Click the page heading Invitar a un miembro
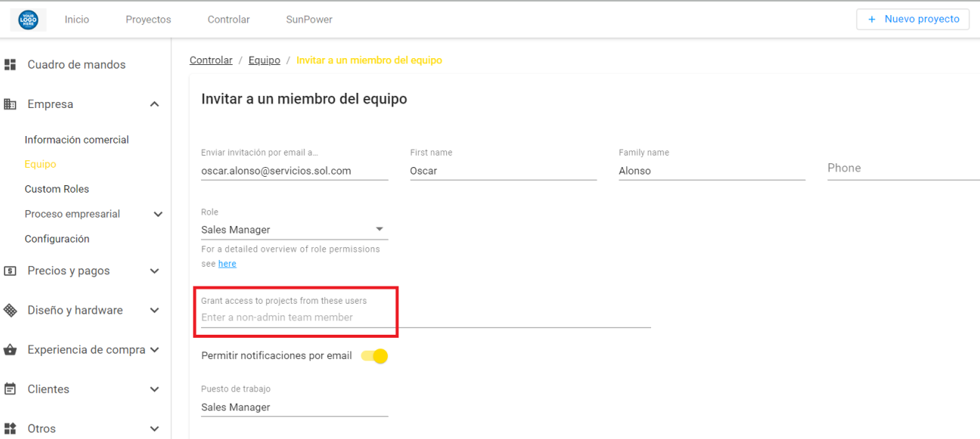The width and height of the screenshot is (980, 439). [x=304, y=99]
